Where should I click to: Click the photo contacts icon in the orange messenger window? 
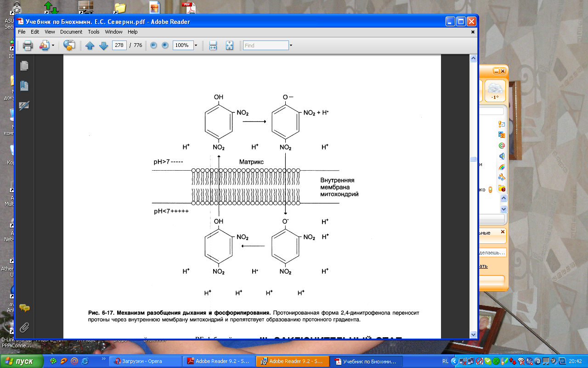pos(502,135)
